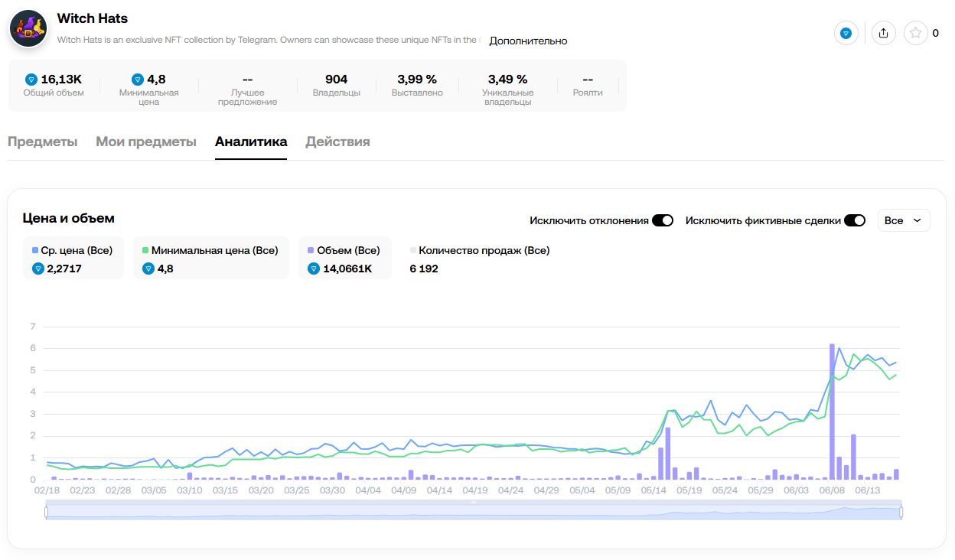Toggle Ср. цена (Все) series visibility
955x560 pixels.
coord(73,250)
